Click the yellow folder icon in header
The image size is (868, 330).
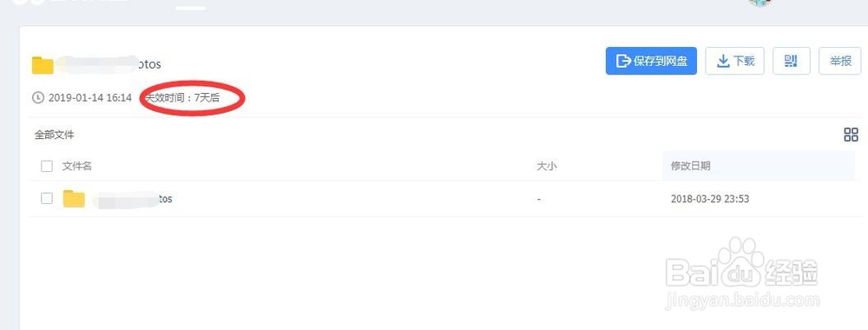[43, 65]
